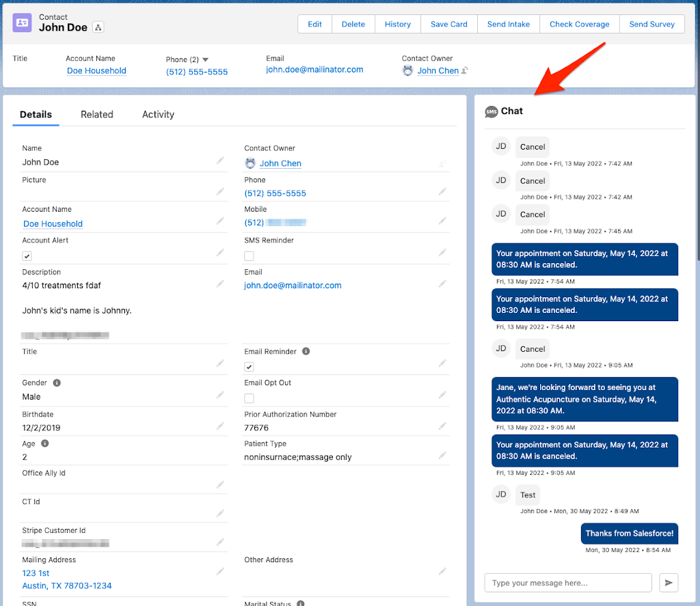
Task: Click the Age info tooltip icon
Action: (43, 443)
